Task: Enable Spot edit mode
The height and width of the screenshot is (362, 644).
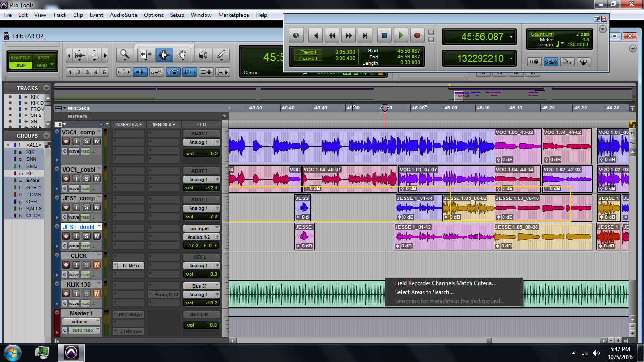Action: [43, 58]
